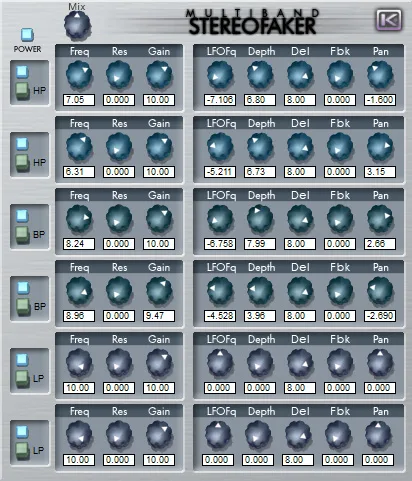Select the Freq value field showing 8.24
Screen dimensions: 412x481
79,244
